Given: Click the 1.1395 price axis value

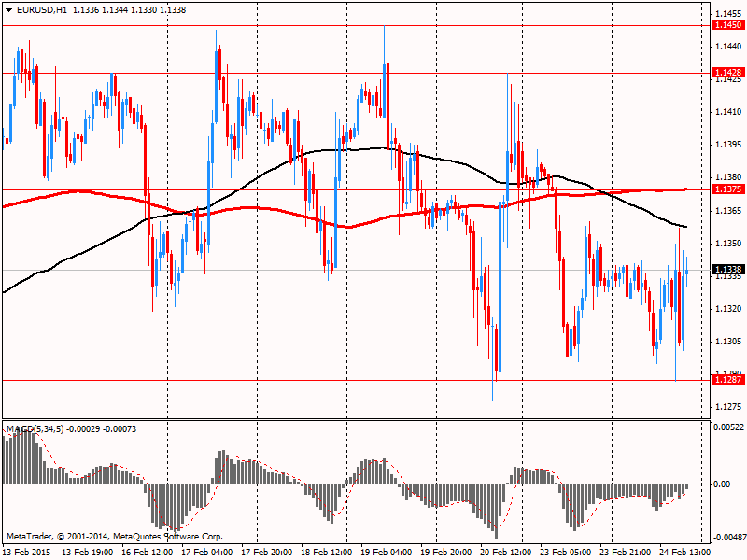Looking at the screenshot, I should pyautogui.click(x=726, y=145).
